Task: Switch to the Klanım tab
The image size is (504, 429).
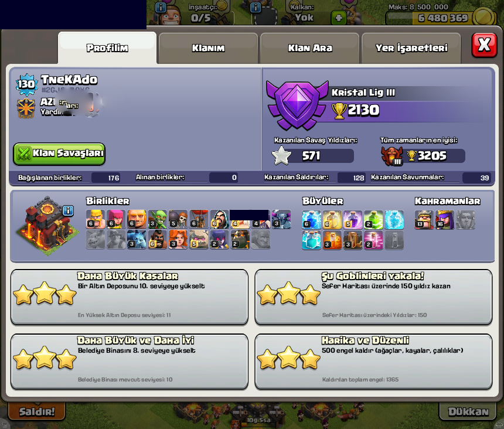Action: pyautogui.click(x=208, y=48)
